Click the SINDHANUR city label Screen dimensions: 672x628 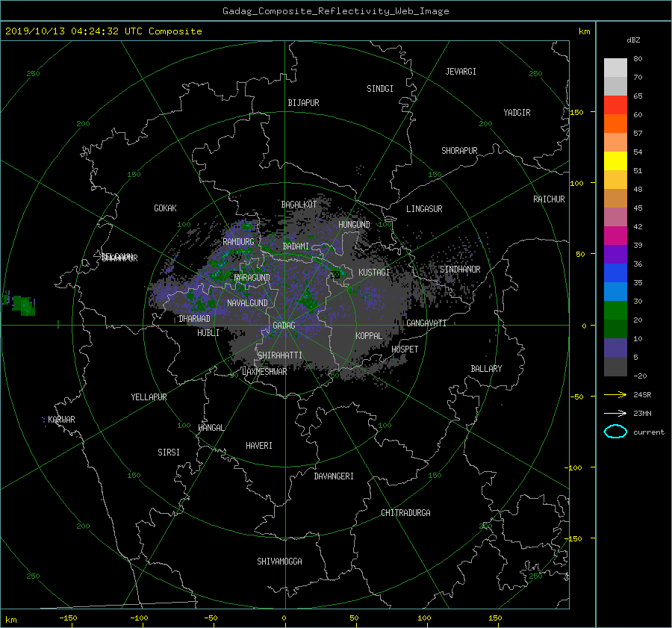tap(460, 270)
